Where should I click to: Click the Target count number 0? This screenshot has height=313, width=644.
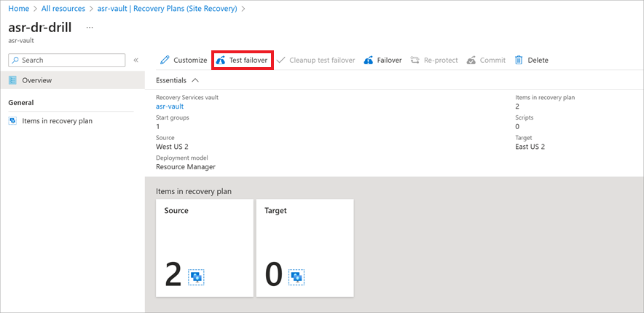click(273, 275)
